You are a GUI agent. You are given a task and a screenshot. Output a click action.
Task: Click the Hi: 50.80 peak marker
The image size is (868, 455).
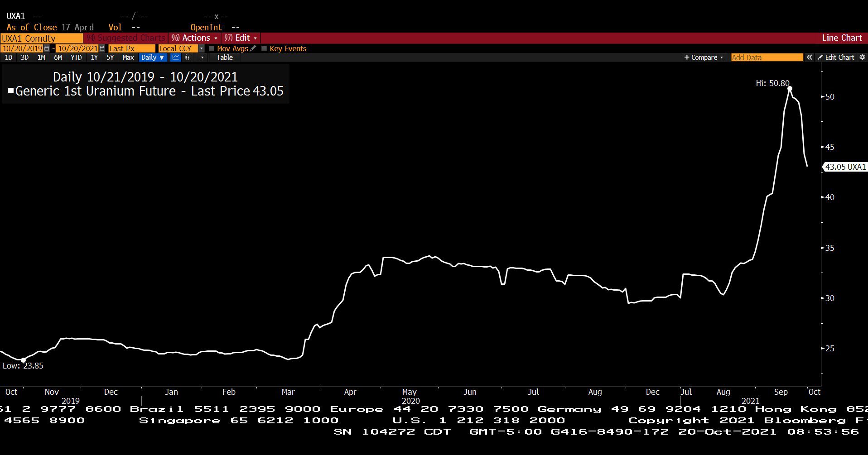pos(790,89)
